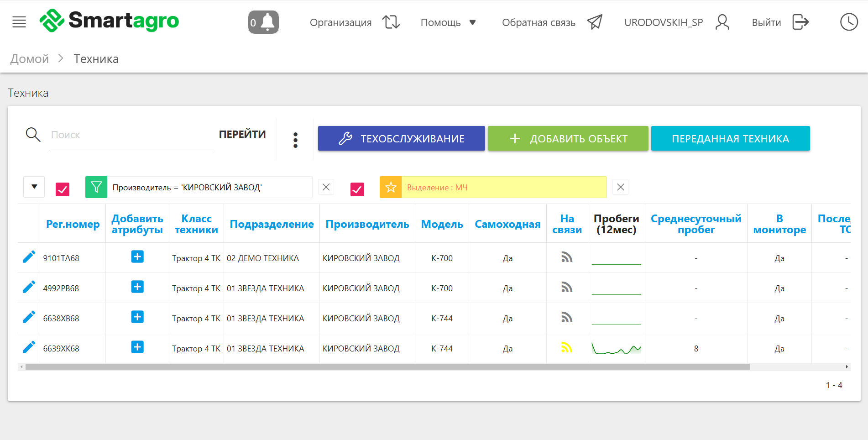Open the hamburger navigation menu
This screenshot has height=440, width=868.
tap(19, 22)
